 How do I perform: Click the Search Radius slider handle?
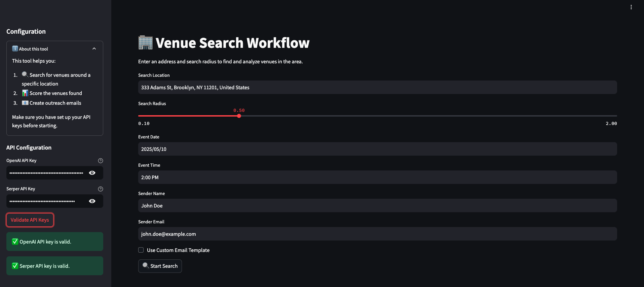point(239,116)
